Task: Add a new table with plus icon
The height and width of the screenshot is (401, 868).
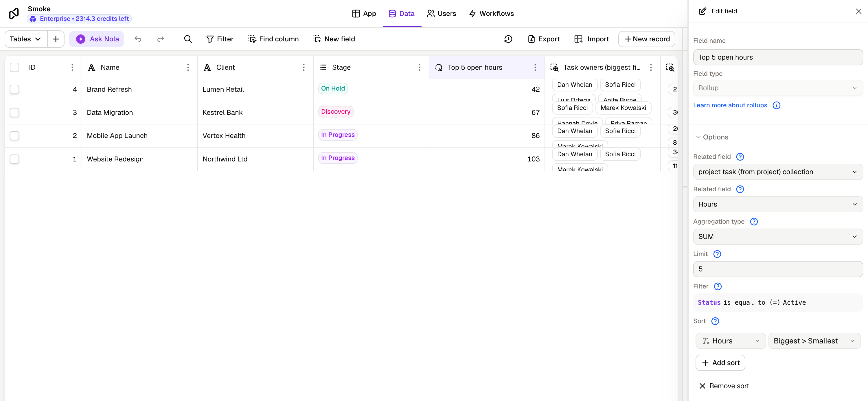Action: pos(56,39)
